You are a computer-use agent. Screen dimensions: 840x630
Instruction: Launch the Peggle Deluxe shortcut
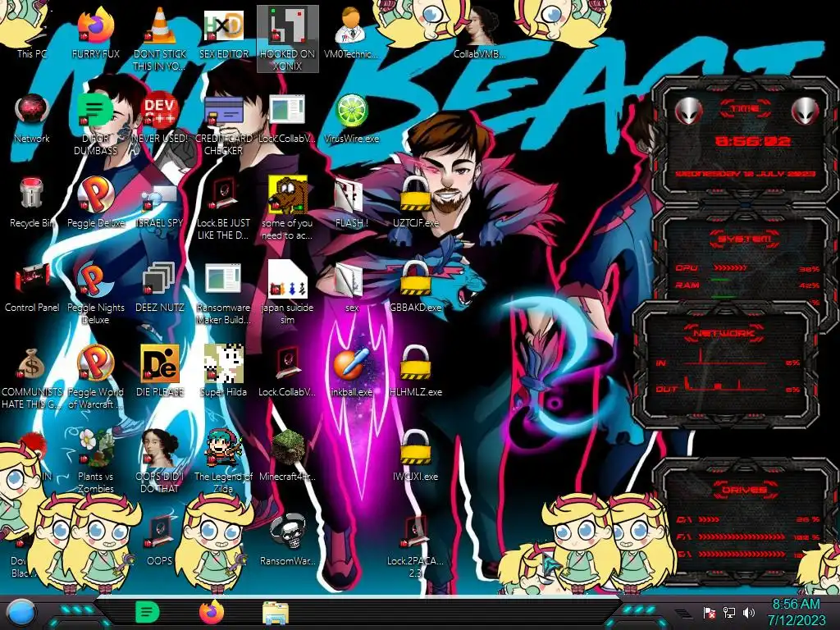click(95, 203)
